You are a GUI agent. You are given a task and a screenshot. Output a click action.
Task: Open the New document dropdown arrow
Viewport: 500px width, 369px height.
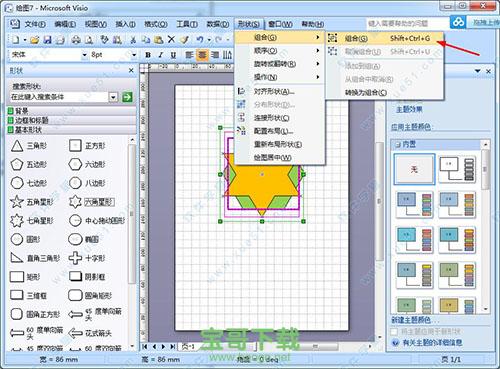coord(25,40)
